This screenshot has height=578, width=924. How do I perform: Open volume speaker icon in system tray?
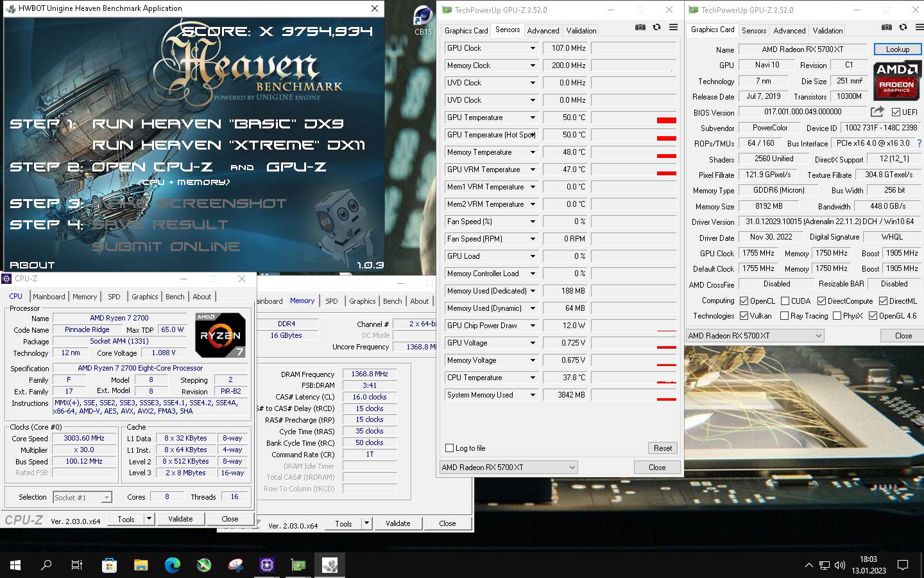click(840, 565)
